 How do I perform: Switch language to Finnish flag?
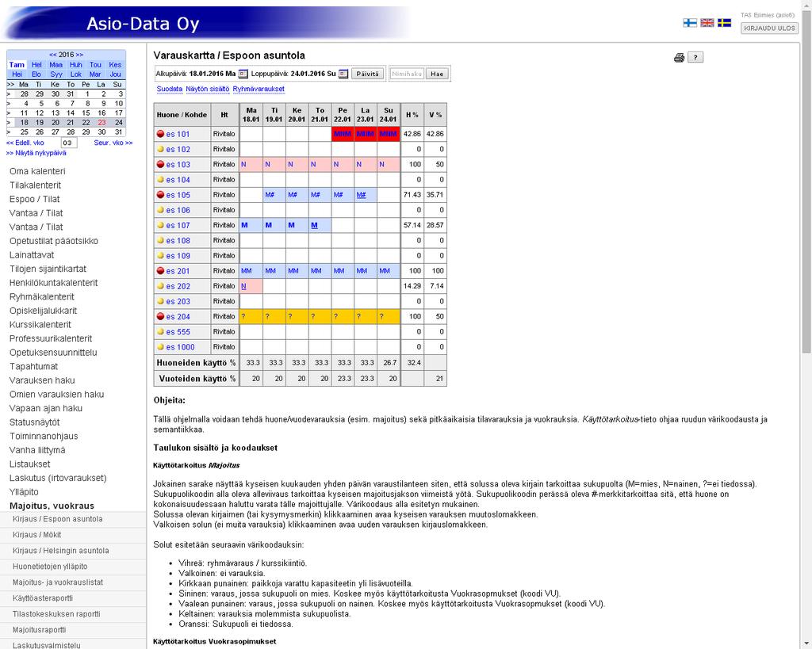click(689, 23)
